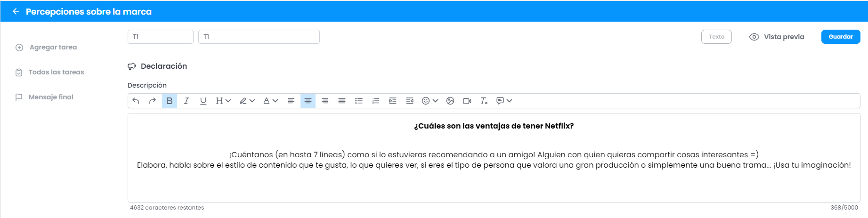Click the '4632 caracteres restantes' counter

pyautogui.click(x=167, y=208)
